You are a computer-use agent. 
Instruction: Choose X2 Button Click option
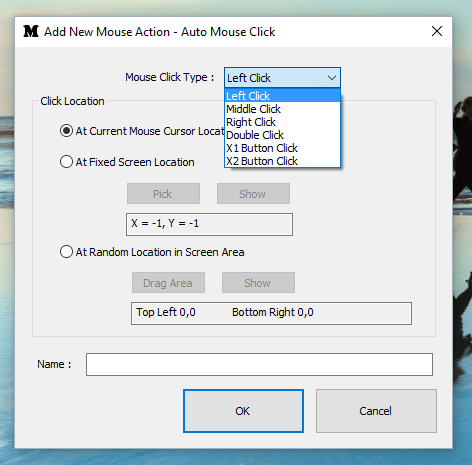[x=282, y=161]
